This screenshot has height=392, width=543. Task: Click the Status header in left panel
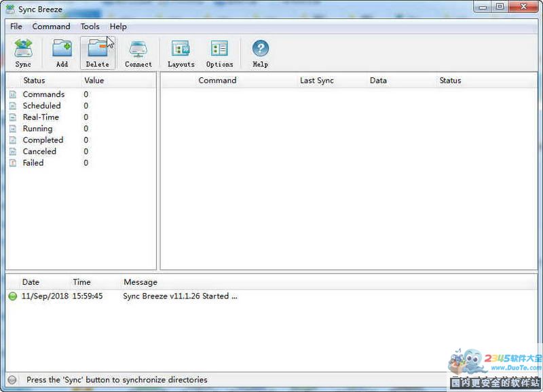(35, 80)
